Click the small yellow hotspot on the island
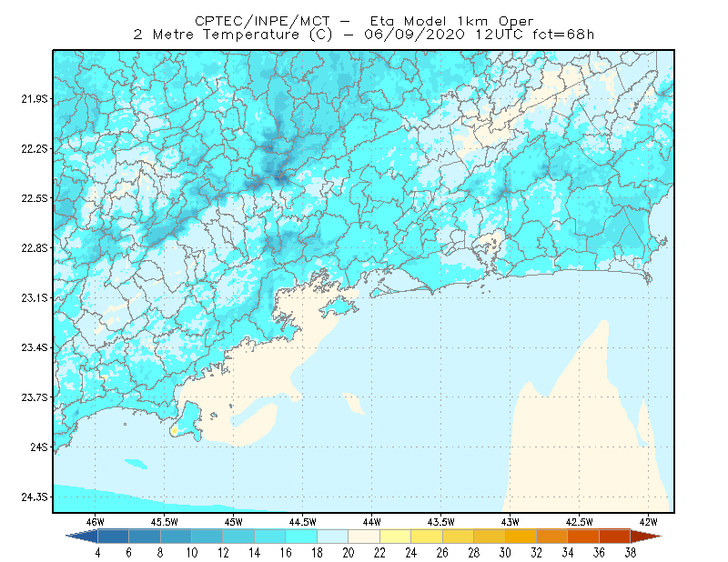 point(174,431)
